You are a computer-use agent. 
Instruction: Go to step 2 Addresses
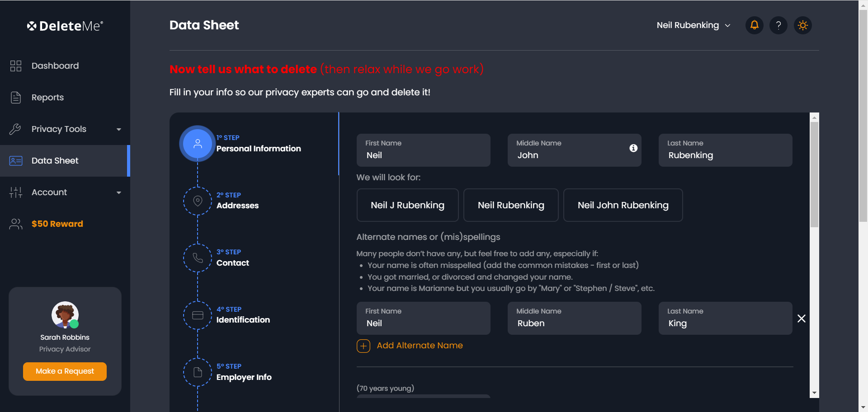(237, 201)
